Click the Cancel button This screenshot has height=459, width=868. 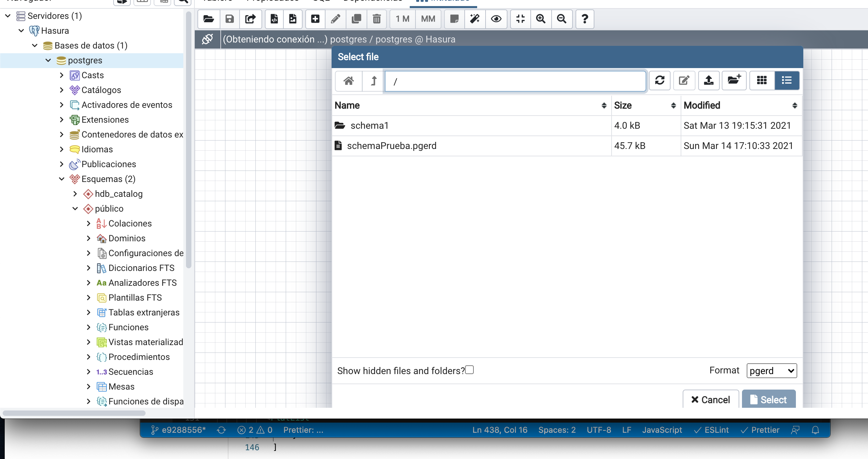(710, 400)
